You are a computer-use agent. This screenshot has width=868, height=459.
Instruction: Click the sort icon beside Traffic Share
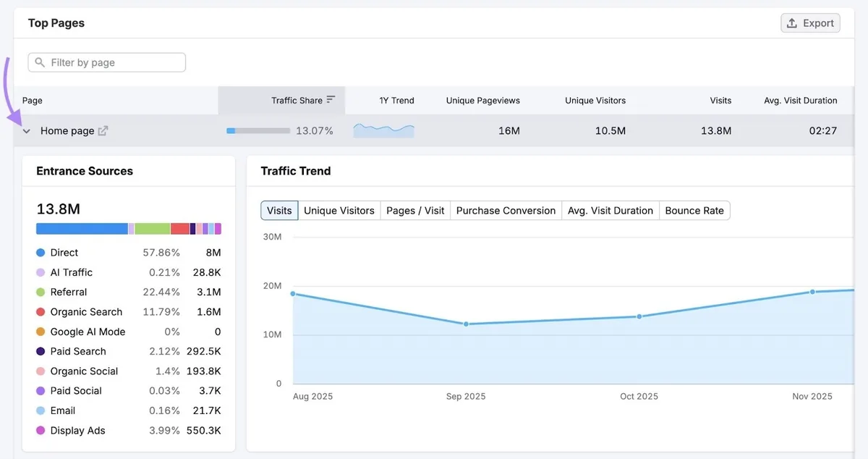[331, 100]
